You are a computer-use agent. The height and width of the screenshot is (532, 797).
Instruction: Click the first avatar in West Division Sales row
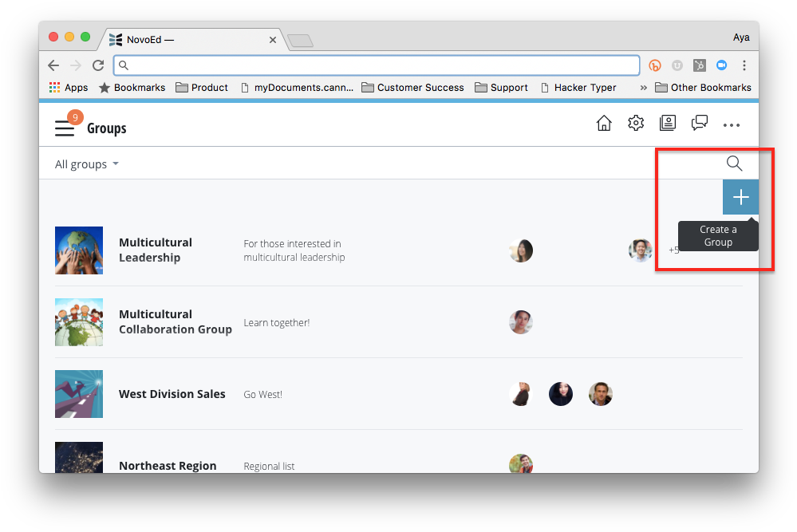[x=521, y=394]
